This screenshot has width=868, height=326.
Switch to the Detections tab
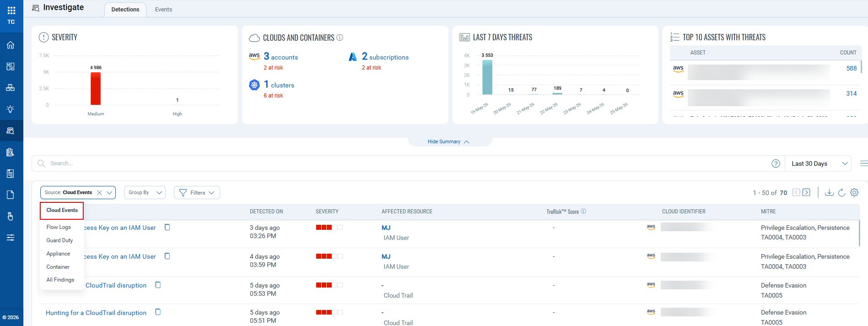coord(125,10)
